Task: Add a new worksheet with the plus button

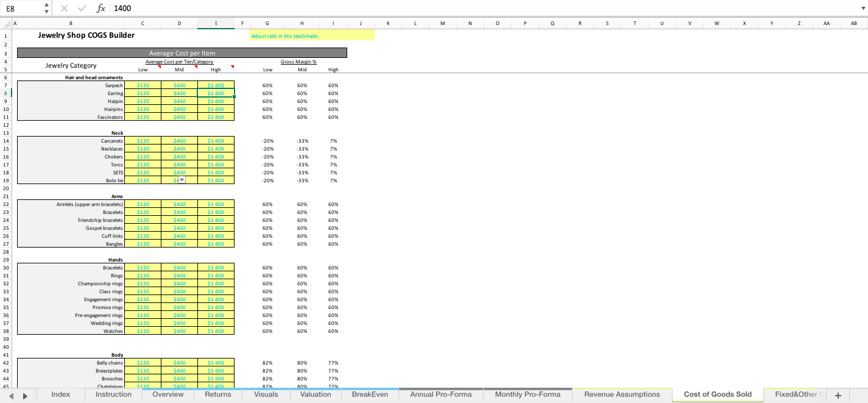Action: coord(839,394)
